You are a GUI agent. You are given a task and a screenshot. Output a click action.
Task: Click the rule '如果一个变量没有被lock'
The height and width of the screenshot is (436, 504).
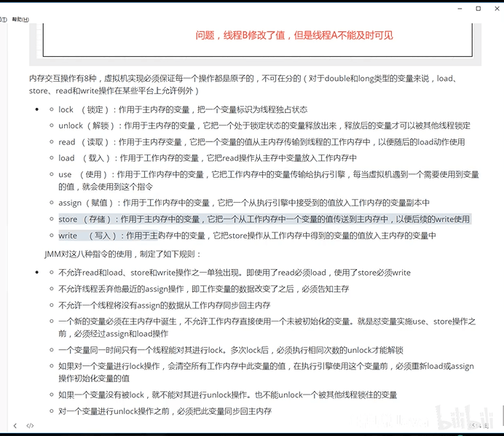click(227, 395)
